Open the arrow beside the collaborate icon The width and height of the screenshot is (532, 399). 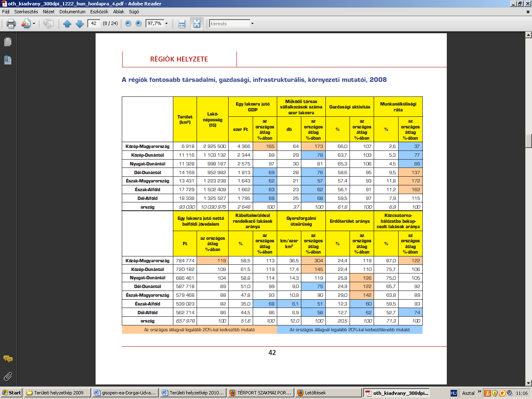(34, 24)
